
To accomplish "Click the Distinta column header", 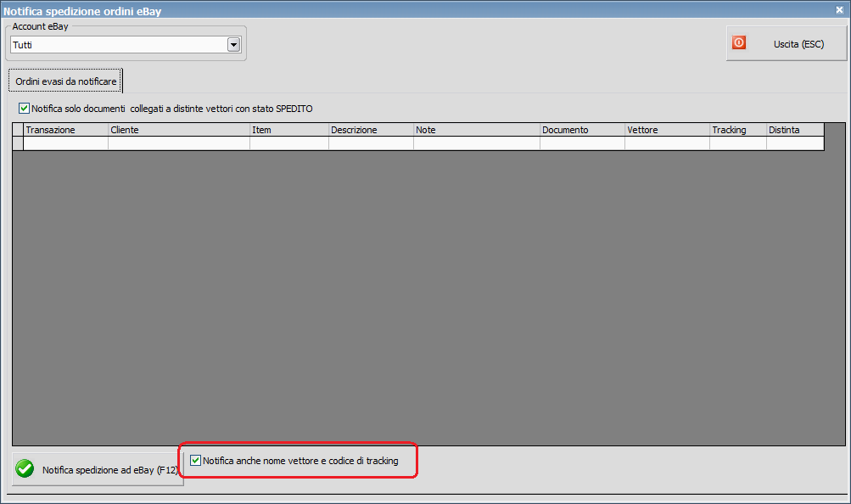I will click(x=795, y=130).
